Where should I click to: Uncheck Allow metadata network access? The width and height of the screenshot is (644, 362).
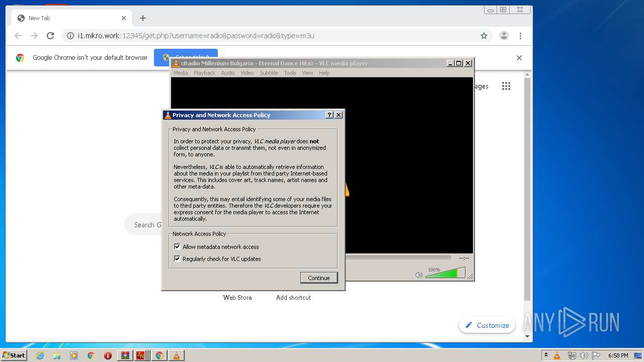pos(177,247)
